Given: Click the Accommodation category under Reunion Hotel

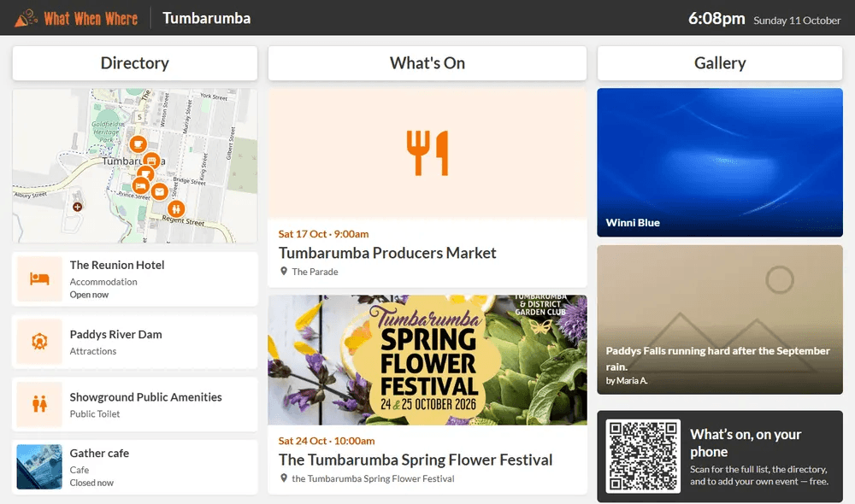Looking at the screenshot, I should pos(103,282).
